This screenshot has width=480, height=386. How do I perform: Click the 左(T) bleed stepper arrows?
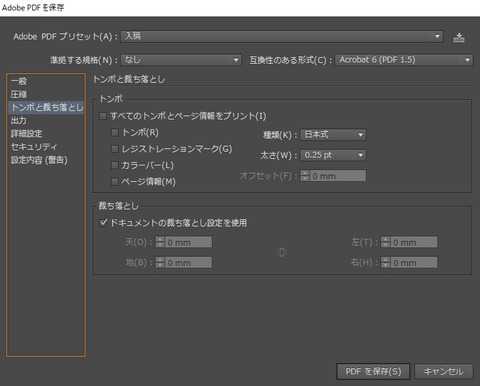click(386, 242)
